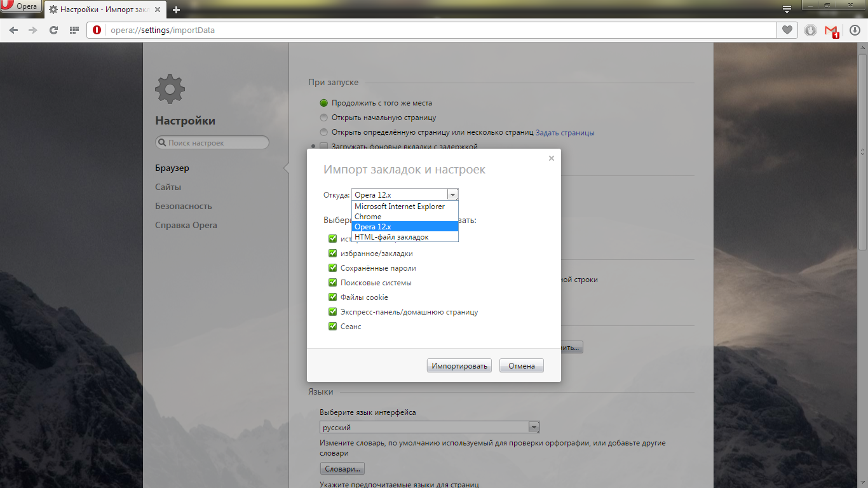Viewport: 868px width, 488px height.
Task: Open a new tab with plus button
Action: pos(176,10)
